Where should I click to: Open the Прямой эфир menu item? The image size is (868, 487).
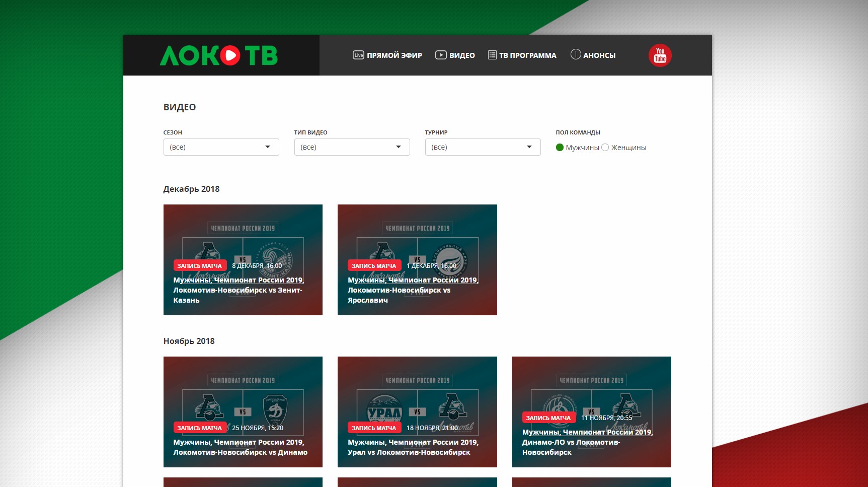tap(387, 55)
